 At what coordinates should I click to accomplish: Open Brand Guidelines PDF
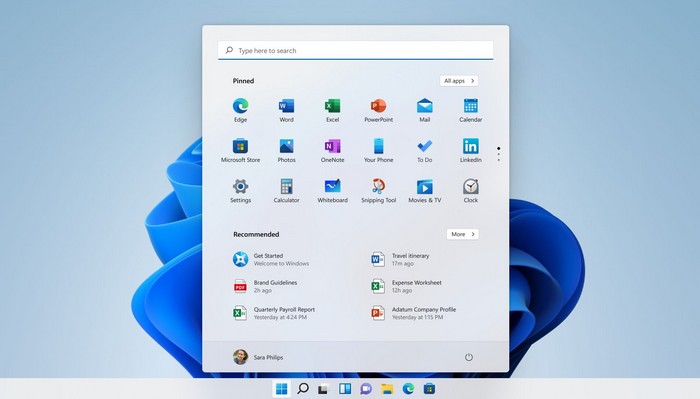coord(265,286)
